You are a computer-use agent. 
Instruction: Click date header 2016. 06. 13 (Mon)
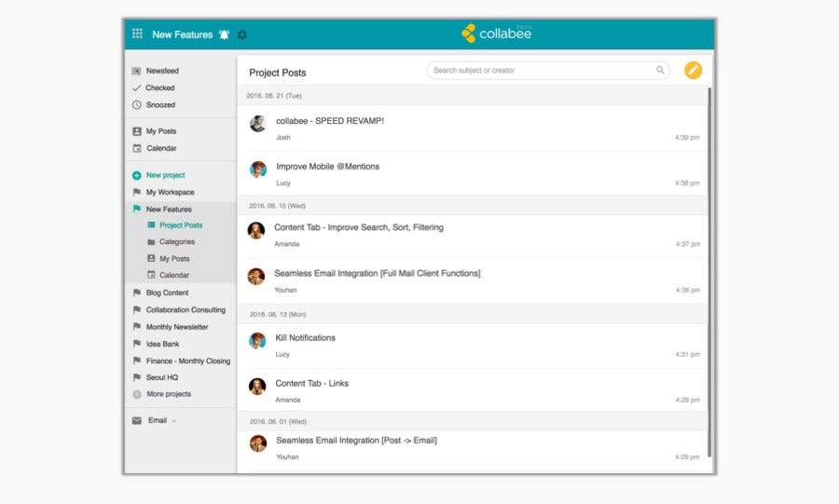coord(278,314)
